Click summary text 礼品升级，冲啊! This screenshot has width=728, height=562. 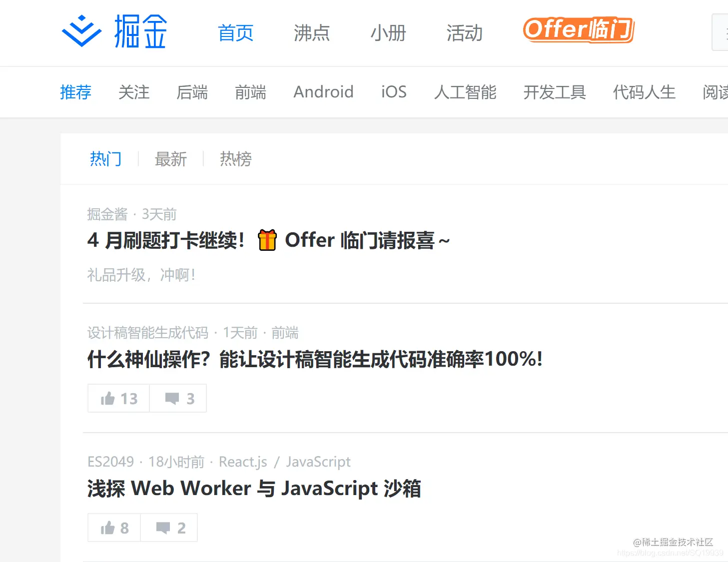click(141, 275)
